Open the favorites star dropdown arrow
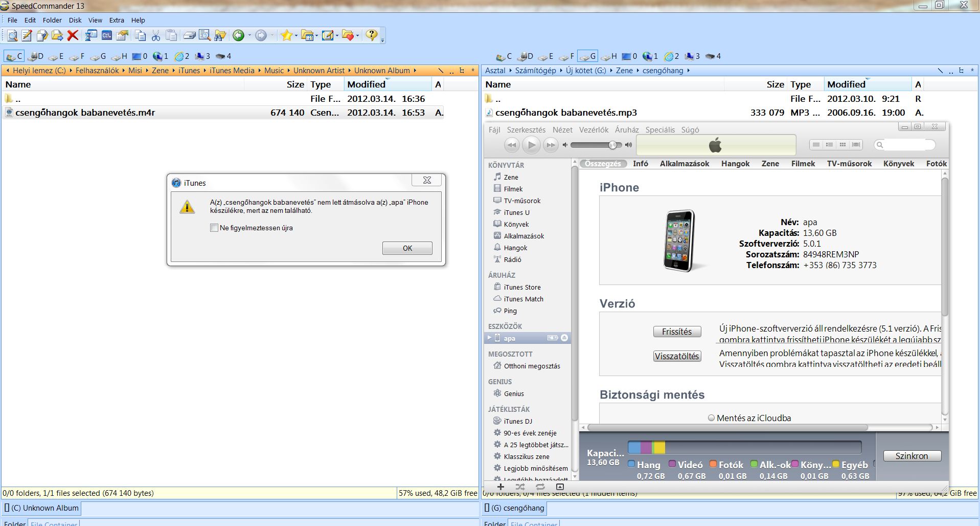 (296, 36)
